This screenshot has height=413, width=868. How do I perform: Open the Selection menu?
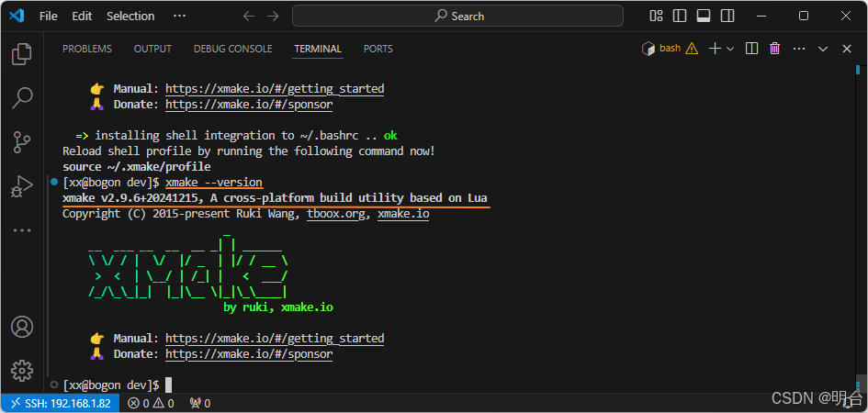tap(130, 16)
